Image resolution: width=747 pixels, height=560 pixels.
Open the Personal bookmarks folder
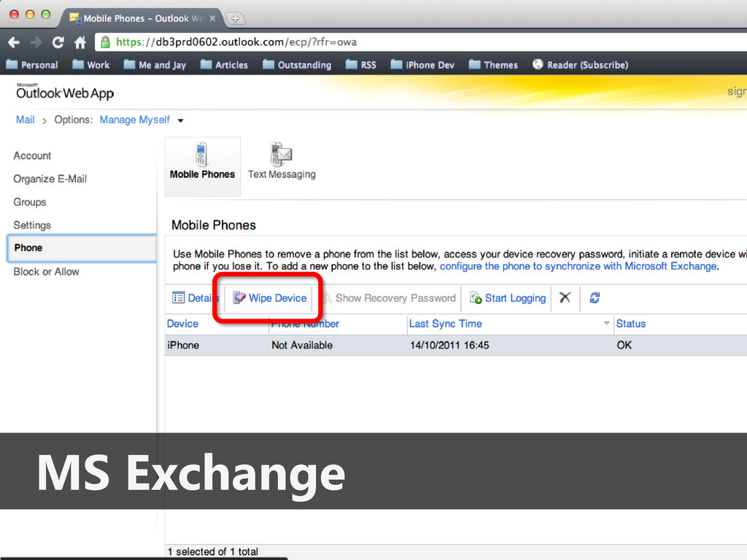pos(32,65)
